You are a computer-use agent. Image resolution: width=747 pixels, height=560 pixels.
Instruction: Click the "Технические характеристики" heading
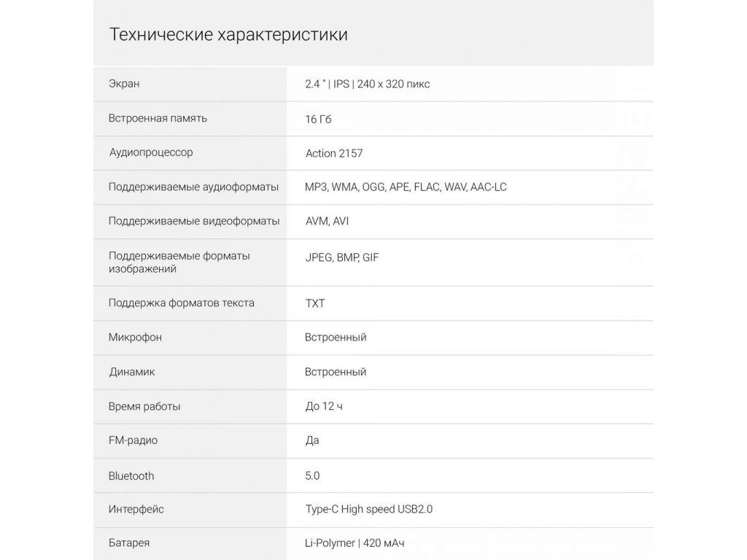[x=228, y=35]
